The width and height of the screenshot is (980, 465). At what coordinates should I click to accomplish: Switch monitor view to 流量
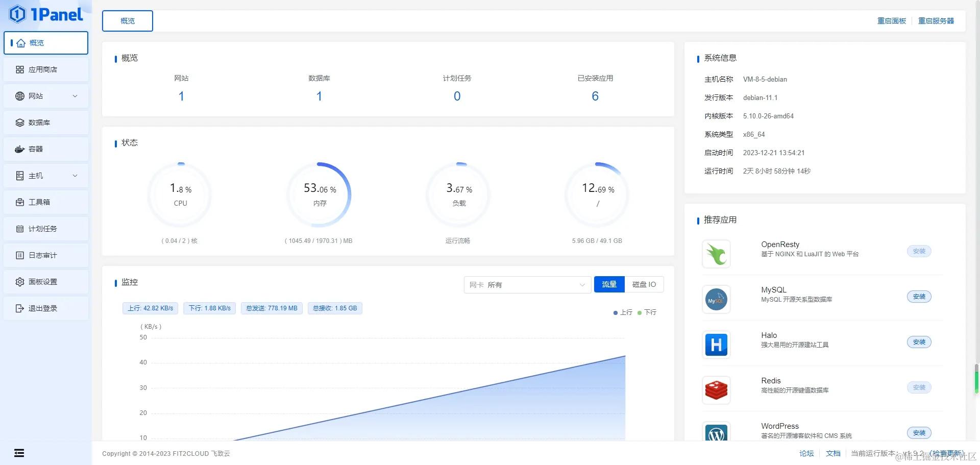tap(609, 284)
